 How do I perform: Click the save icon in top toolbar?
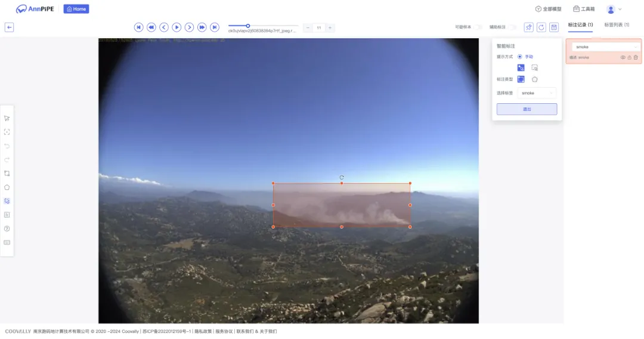tap(554, 27)
